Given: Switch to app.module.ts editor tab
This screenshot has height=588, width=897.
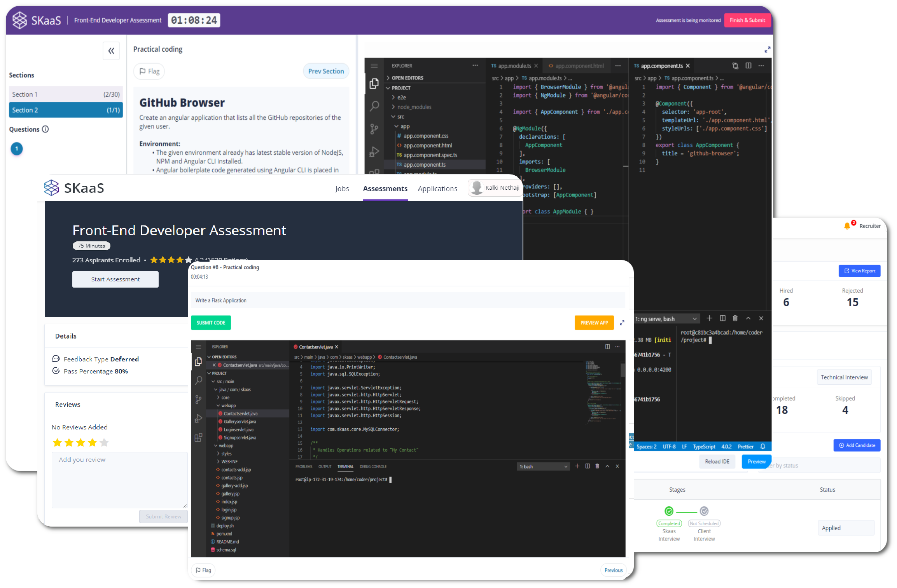Looking at the screenshot, I should (514, 66).
